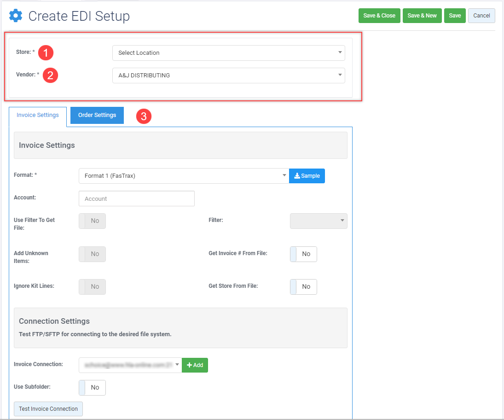Click the download Sample button
Image resolution: width=504 pixels, height=420 pixels.
[x=307, y=176]
